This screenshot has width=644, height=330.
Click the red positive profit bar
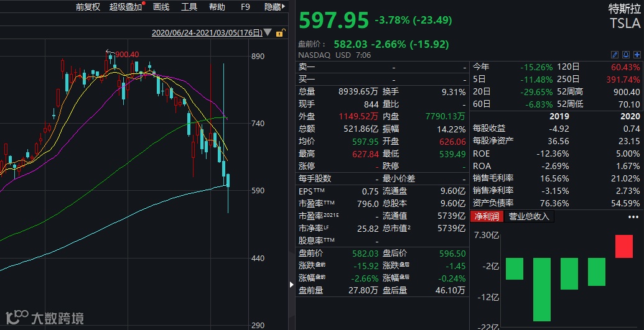click(624, 246)
